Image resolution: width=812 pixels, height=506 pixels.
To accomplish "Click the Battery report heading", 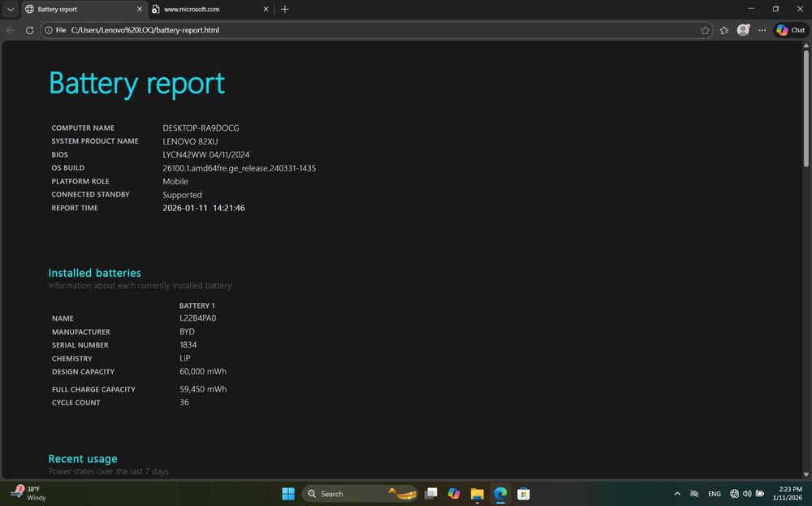I will (136, 84).
